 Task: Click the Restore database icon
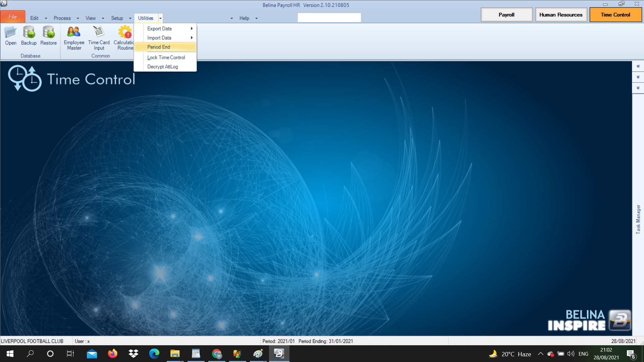click(48, 36)
